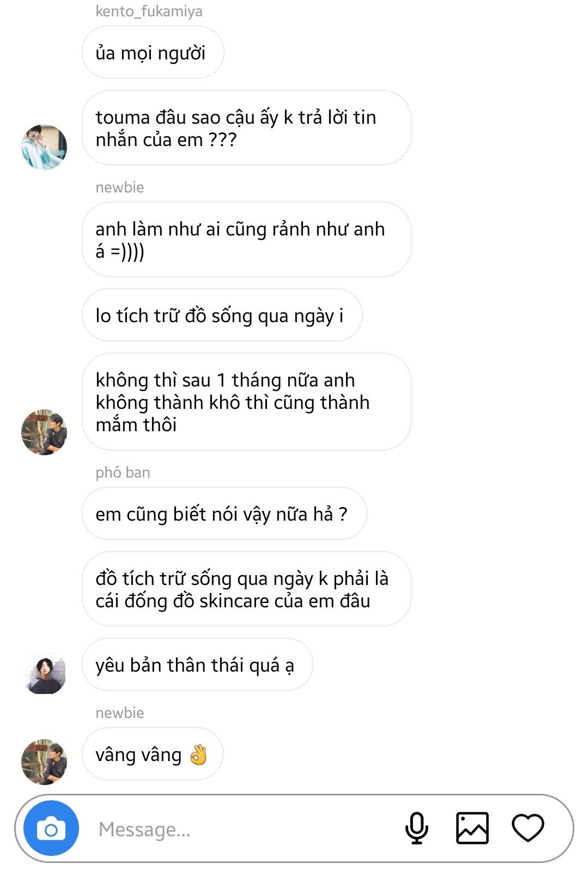Open the camera with the blue button
The image size is (588, 875).
point(51,829)
